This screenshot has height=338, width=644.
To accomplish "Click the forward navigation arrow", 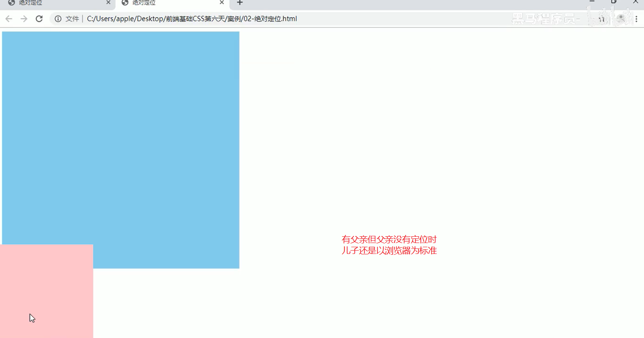I will tap(24, 18).
